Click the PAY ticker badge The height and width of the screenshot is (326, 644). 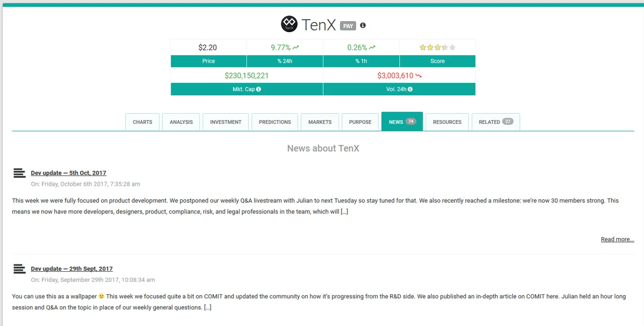pos(348,26)
